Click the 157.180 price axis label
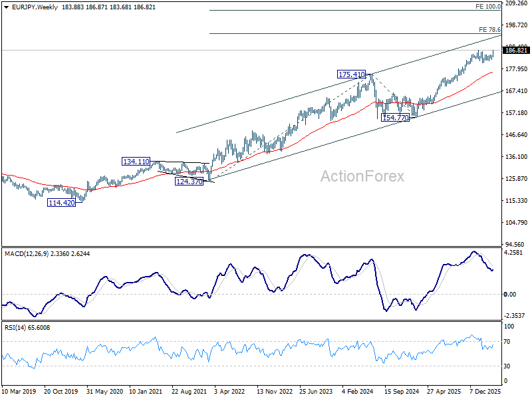 (x=517, y=113)
